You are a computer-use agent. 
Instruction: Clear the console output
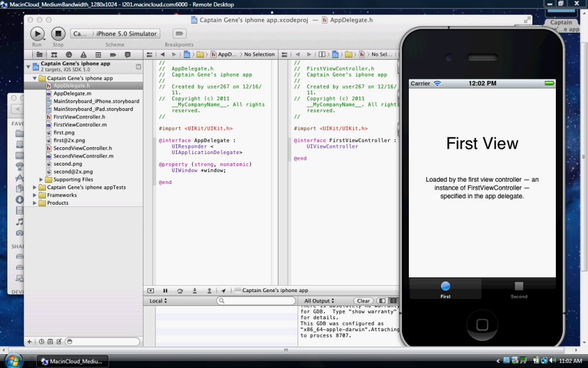pos(363,301)
